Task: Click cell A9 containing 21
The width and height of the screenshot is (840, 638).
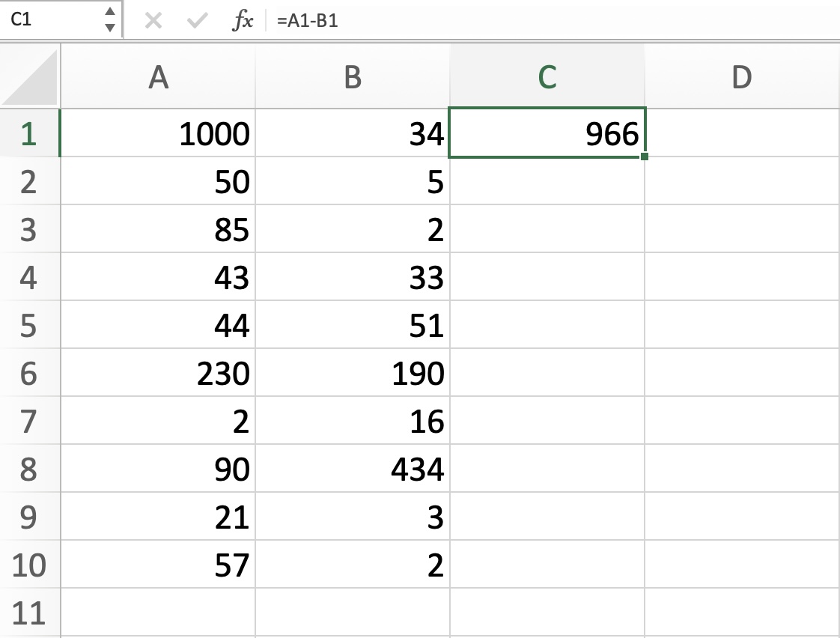Action: click(x=158, y=516)
